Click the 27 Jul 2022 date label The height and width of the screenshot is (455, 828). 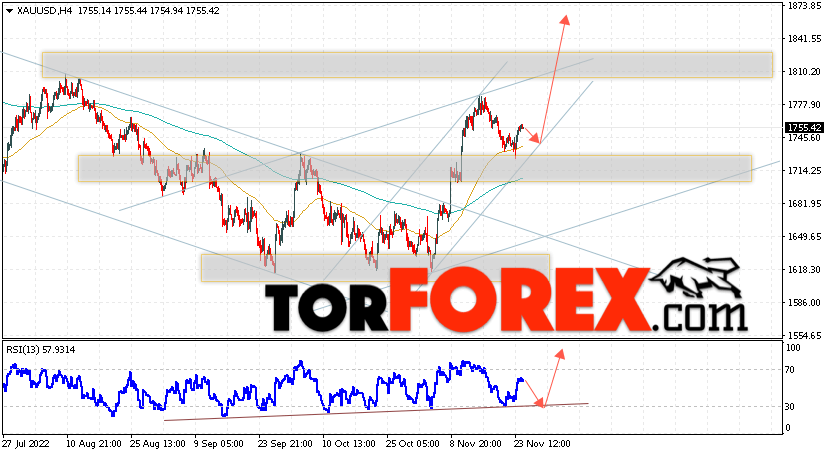pos(25,443)
